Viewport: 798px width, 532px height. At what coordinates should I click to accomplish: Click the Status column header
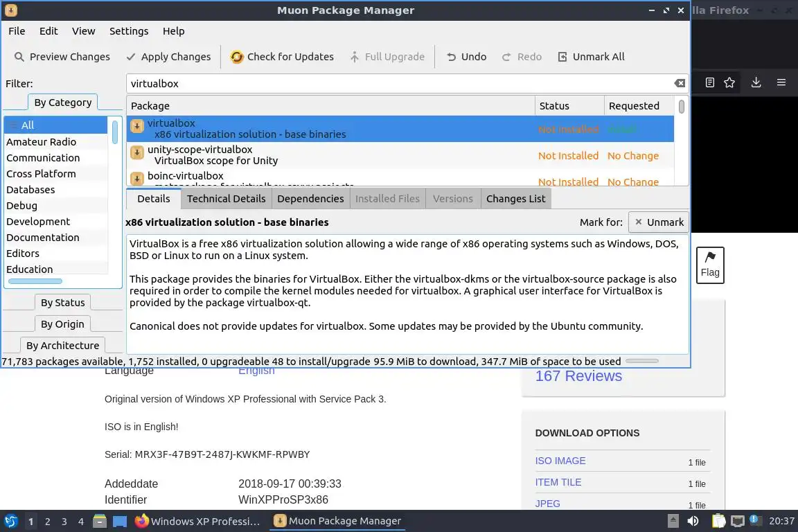(x=569, y=106)
